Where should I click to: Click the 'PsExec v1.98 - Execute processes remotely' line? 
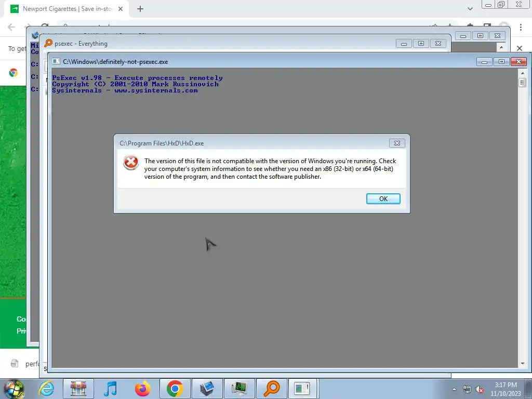click(x=137, y=78)
